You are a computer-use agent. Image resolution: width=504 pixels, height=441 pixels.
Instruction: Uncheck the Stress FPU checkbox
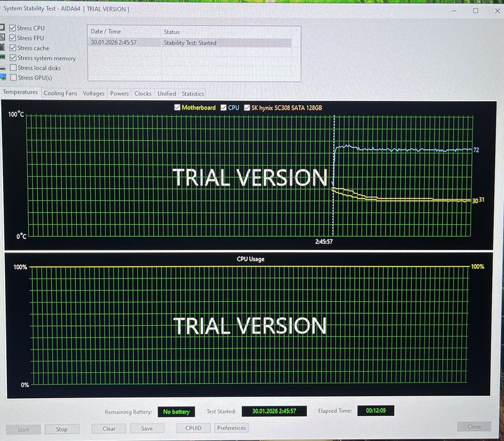click(x=13, y=38)
